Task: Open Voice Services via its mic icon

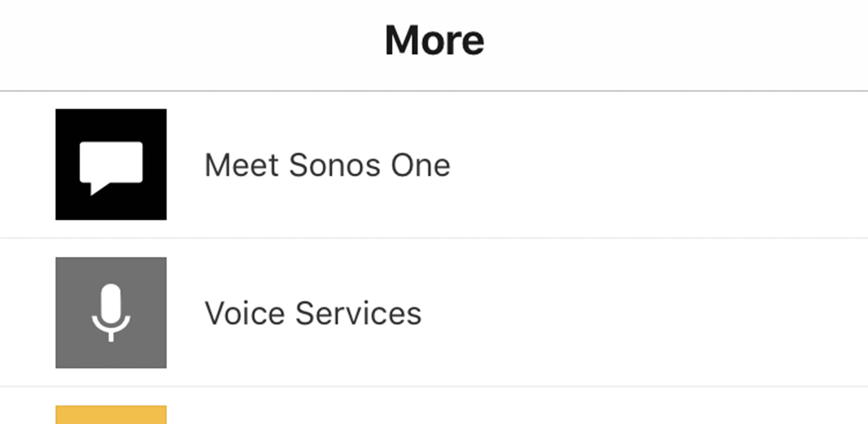Action: click(x=111, y=313)
